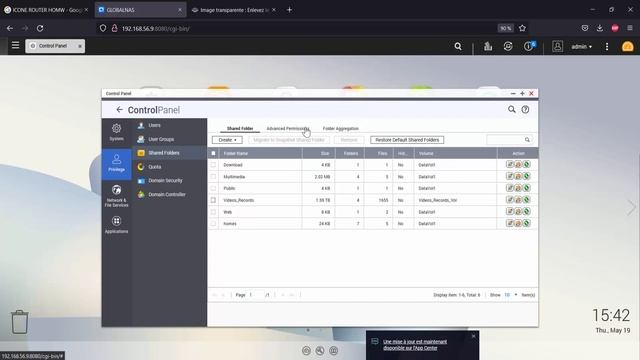Check the Multimedia folder checkbox

213,177
